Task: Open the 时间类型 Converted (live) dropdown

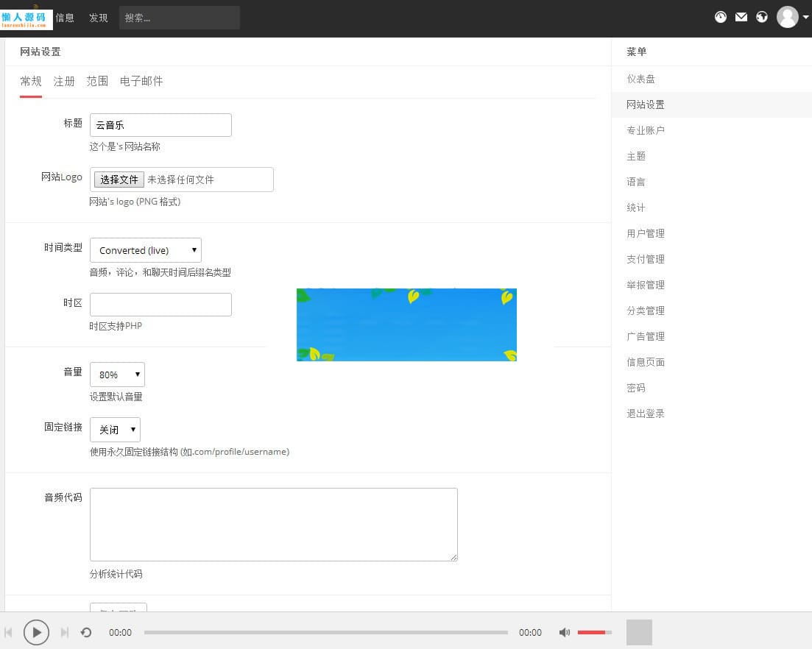Action: tap(145, 249)
